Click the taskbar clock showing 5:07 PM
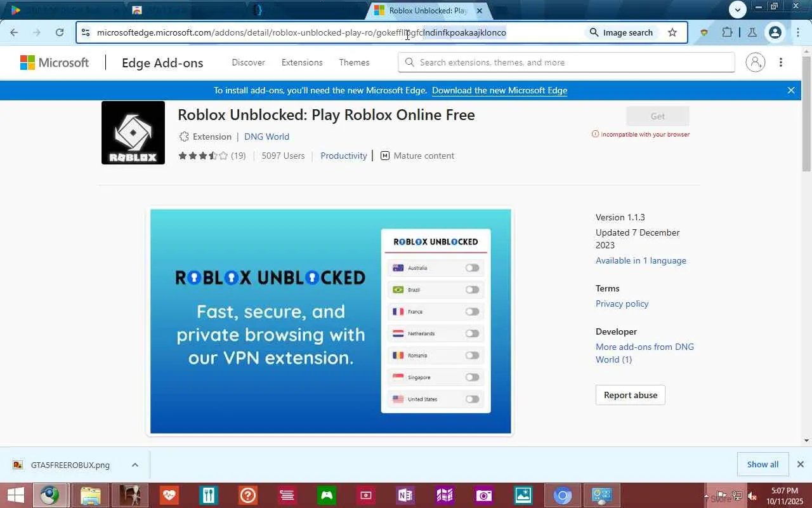Image resolution: width=812 pixels, height=508 pixels. (784, 496)
